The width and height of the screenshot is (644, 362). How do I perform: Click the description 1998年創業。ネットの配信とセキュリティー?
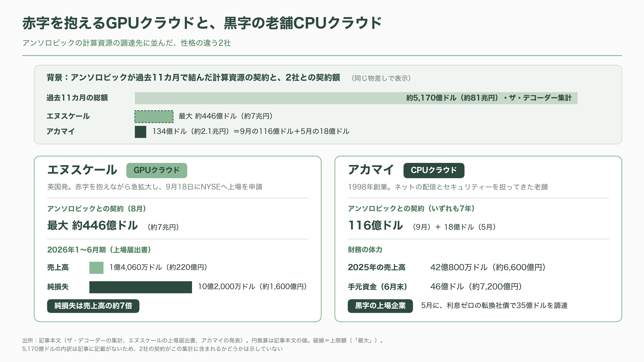point(448,187)
